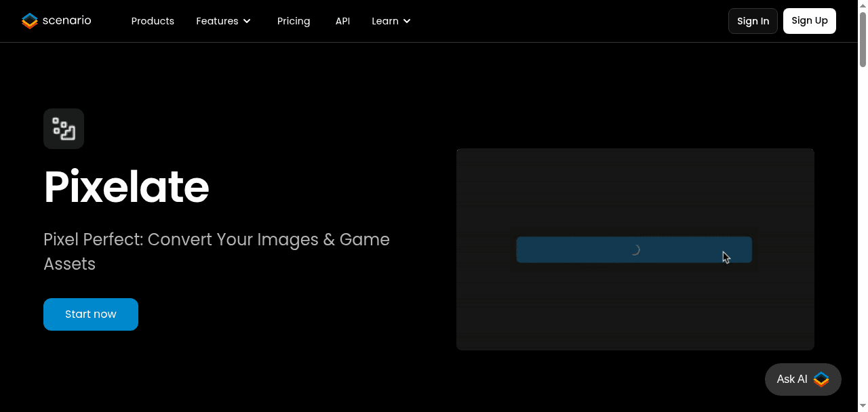Expand the Learn dropdown chevron
This screenshot has height=412, width=868.
coord(407,21)
